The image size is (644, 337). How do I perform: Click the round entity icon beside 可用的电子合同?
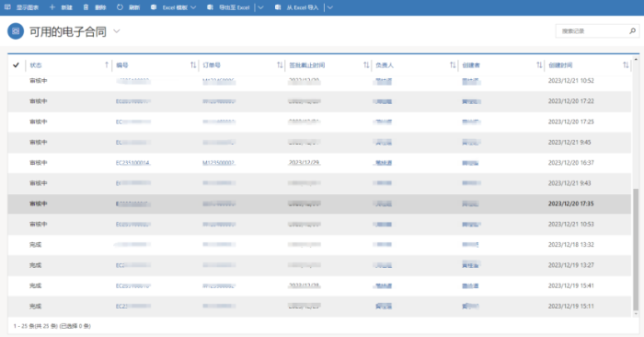pos(16,31)
